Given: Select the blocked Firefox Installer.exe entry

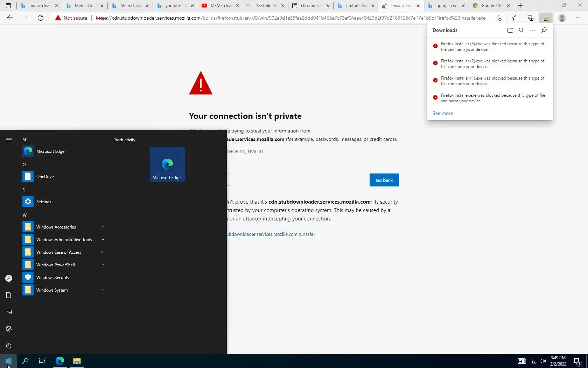Looking at the screenshot, I should (x=490, y=98).
